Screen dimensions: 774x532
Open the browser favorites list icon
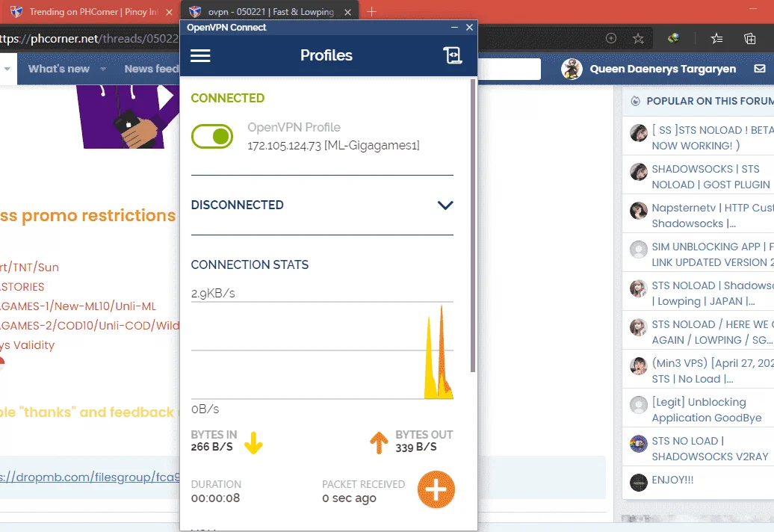click(x=716, y=39)
